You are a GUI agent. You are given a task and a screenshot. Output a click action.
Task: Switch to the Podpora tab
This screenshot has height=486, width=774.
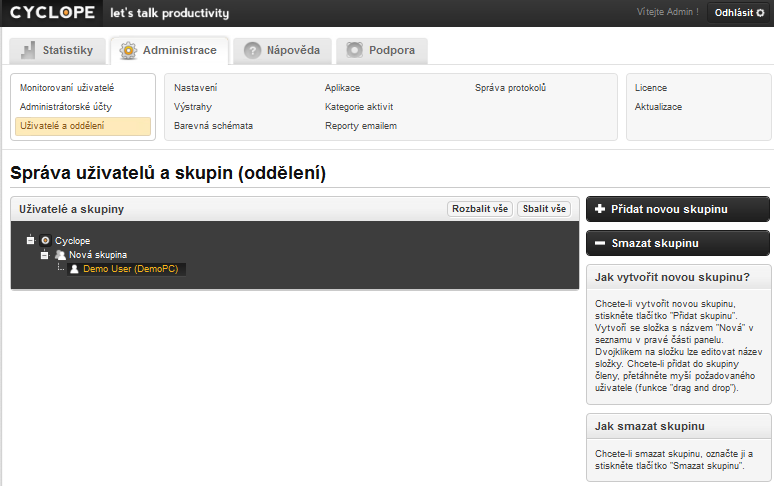tap(382, 51)
